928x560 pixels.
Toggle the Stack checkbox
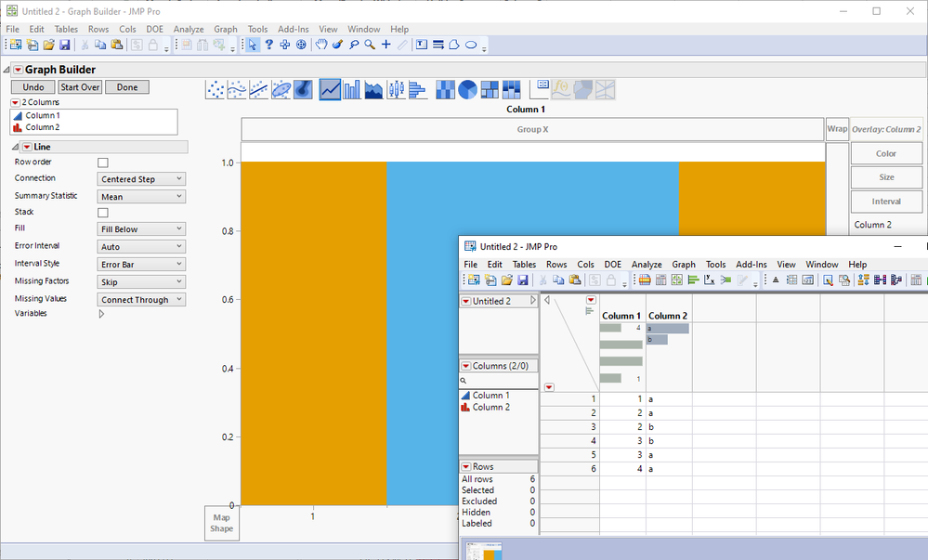[x=103, y=213]
